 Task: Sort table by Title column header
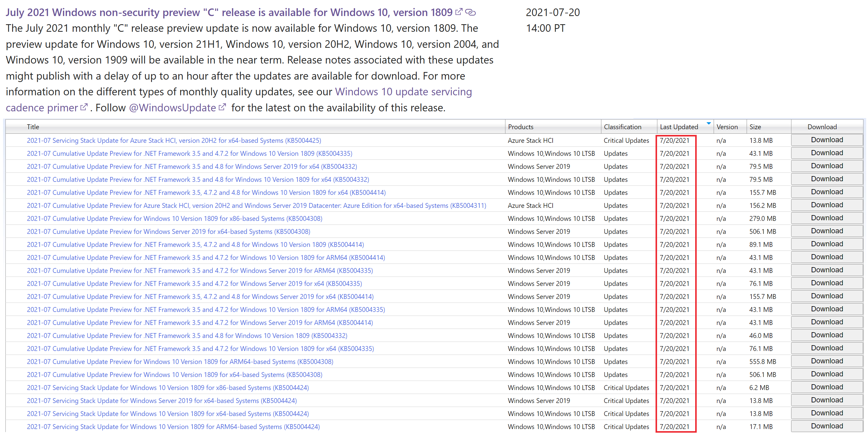pyautogui.click(x=33, y=127)
